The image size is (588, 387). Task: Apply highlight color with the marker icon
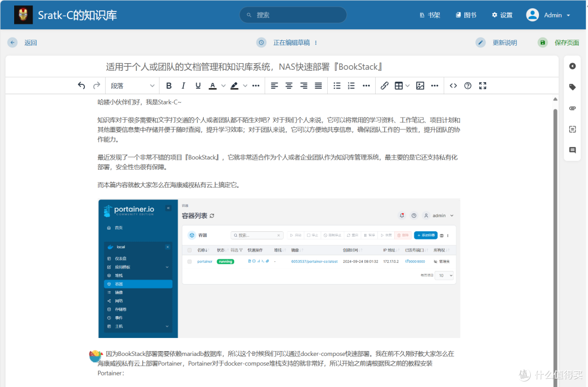pos(234,85)
